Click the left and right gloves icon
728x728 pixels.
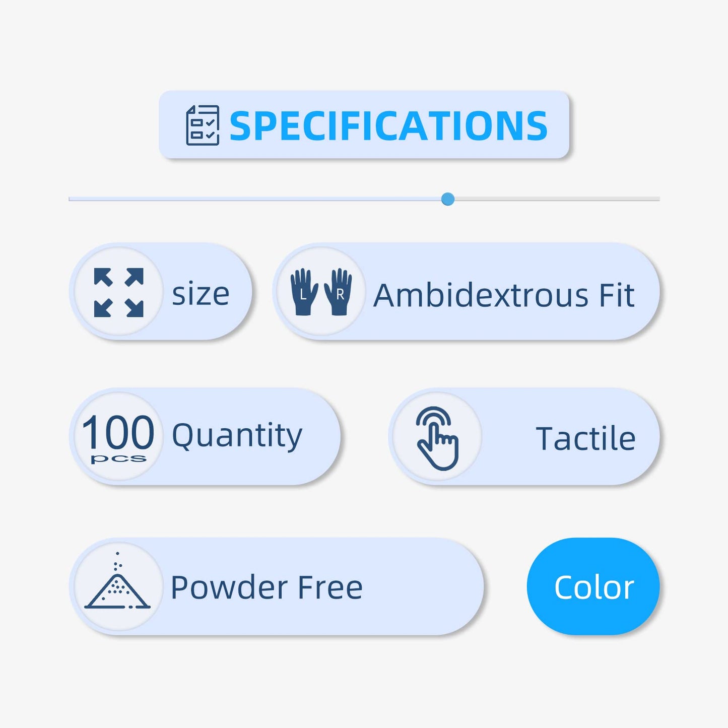pos(321,292)
